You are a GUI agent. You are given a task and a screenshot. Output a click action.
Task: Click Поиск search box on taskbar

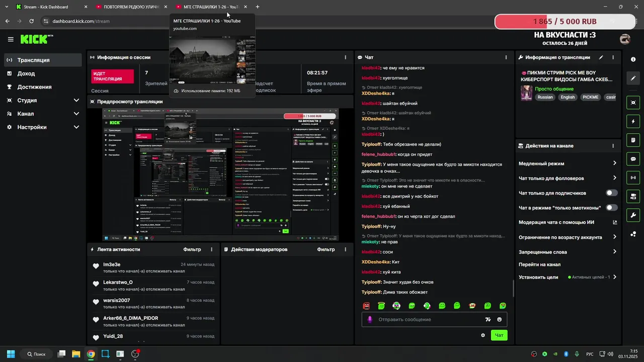coord(36,354)
